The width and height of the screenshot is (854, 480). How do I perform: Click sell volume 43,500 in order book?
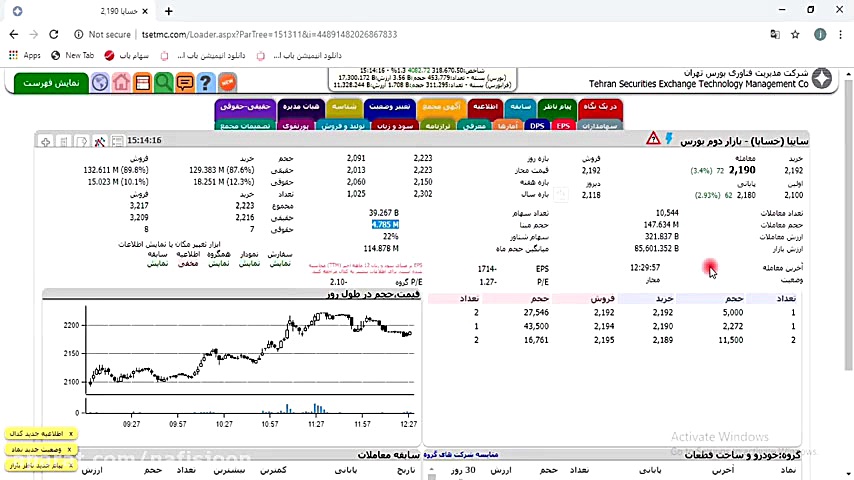pyautogui.click(x=536, y=326)
